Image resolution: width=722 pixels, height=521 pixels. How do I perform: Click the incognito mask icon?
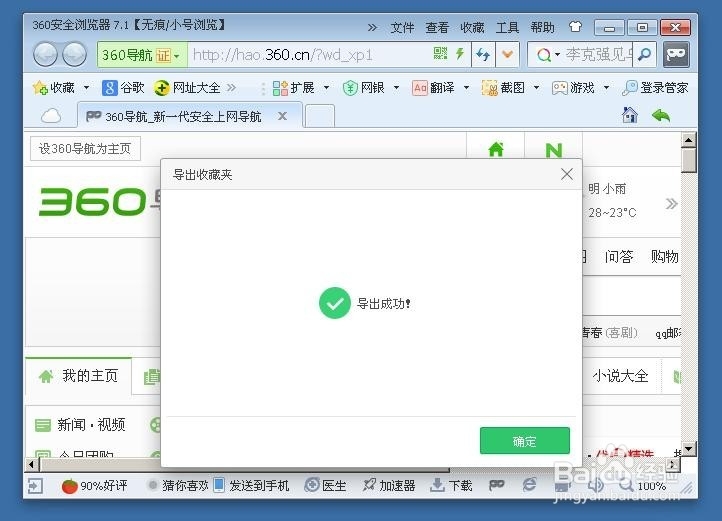point(676,55)
